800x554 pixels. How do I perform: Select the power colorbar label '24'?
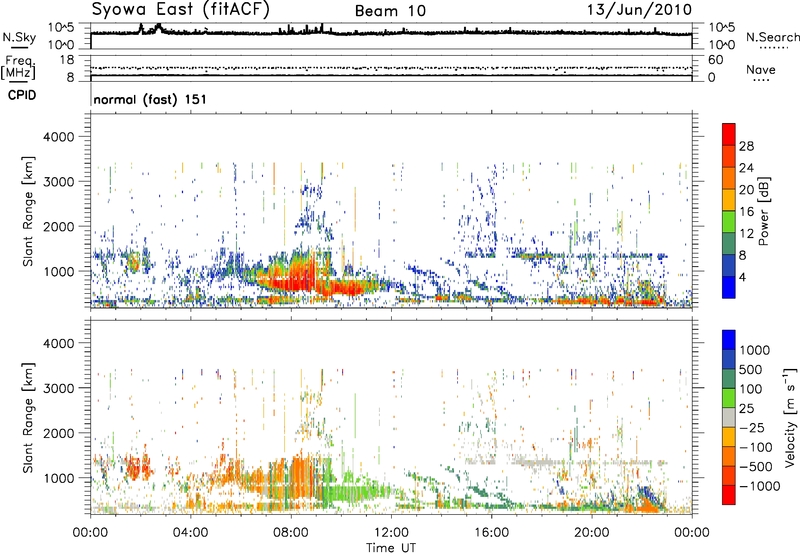[746, 168]
